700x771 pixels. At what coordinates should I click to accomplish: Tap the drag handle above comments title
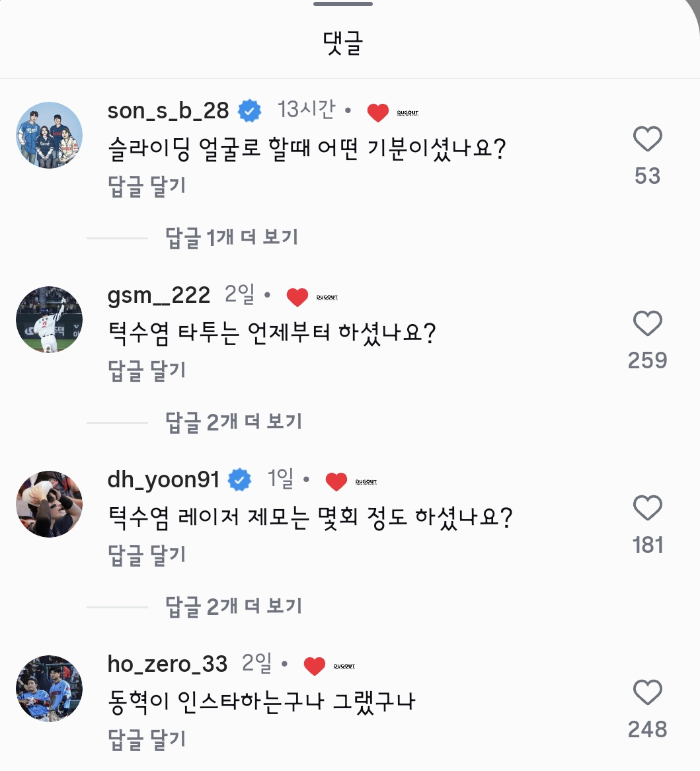(x=343, y=5)
